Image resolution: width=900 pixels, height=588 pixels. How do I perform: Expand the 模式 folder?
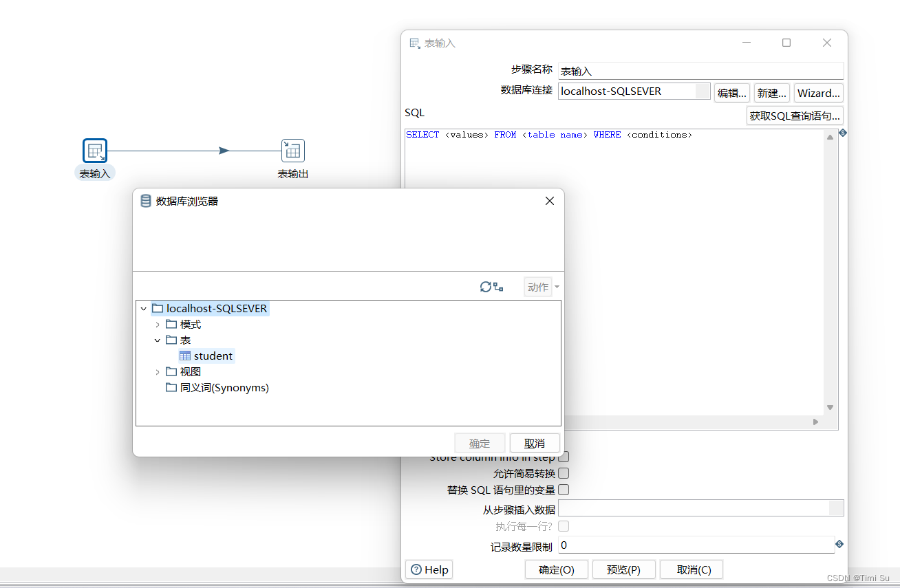tap(157, 324)
